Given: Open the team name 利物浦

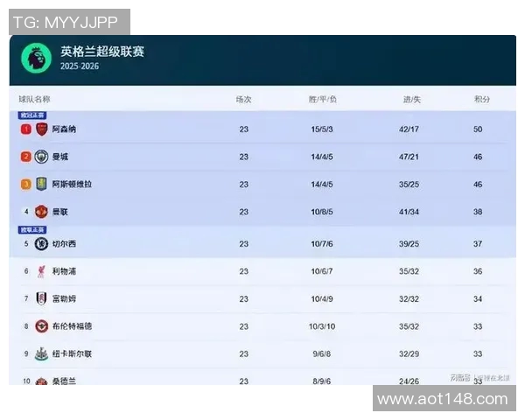Looking at the screenshot, I should coord(64,271).
